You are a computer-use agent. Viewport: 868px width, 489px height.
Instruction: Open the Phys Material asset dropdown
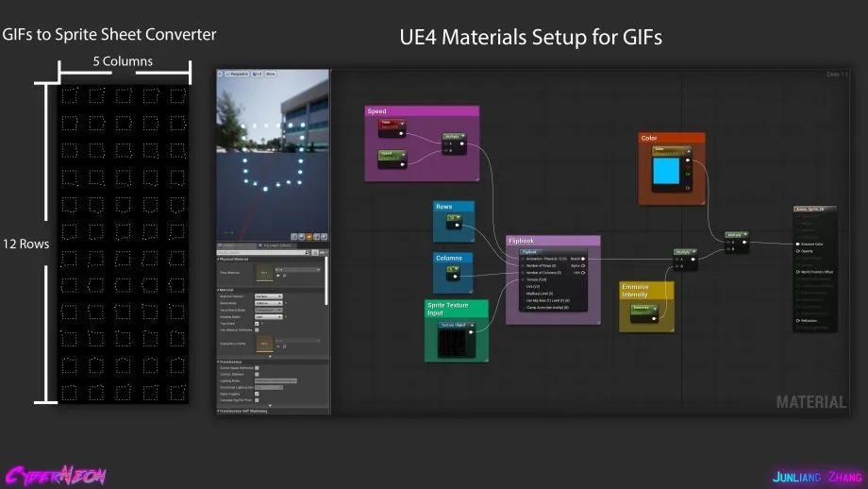tap(297, 270)
